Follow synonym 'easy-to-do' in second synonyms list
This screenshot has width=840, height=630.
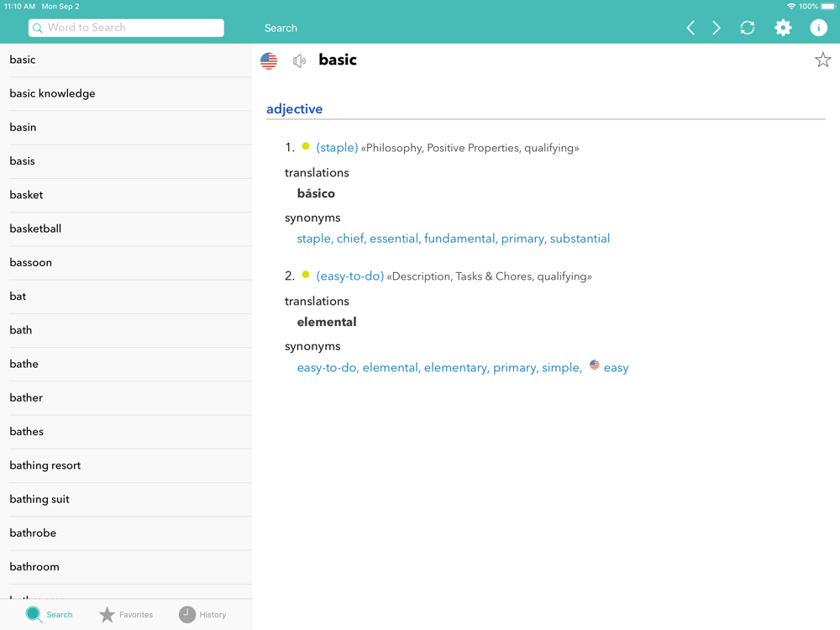pos(327,368)
